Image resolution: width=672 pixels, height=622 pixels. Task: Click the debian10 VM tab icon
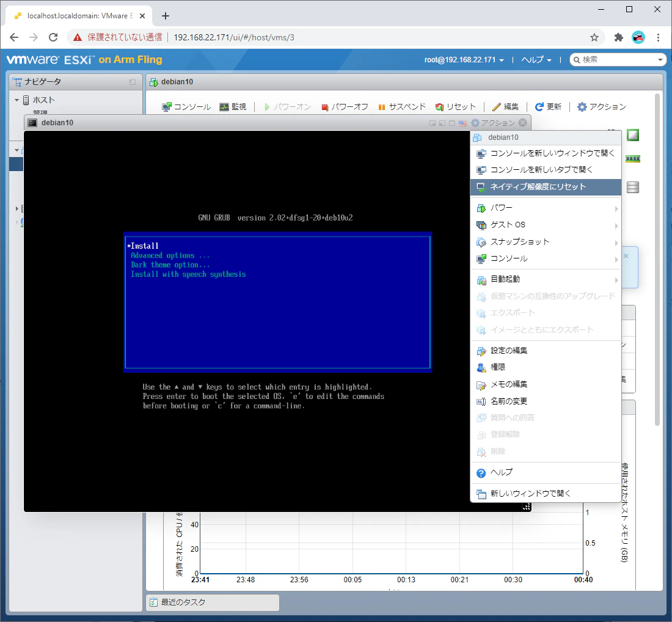pos(154,82)
